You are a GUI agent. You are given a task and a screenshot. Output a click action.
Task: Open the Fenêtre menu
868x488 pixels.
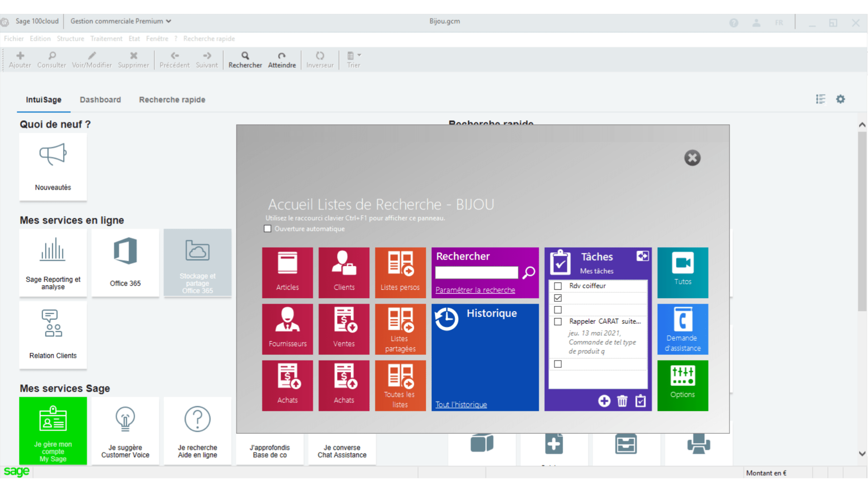157,39
